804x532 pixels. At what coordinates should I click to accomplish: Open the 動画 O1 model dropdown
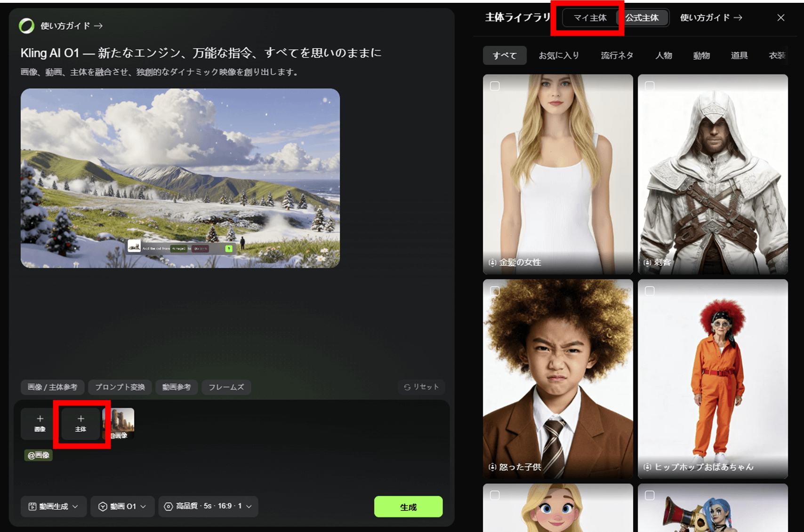tap(122, 506)
